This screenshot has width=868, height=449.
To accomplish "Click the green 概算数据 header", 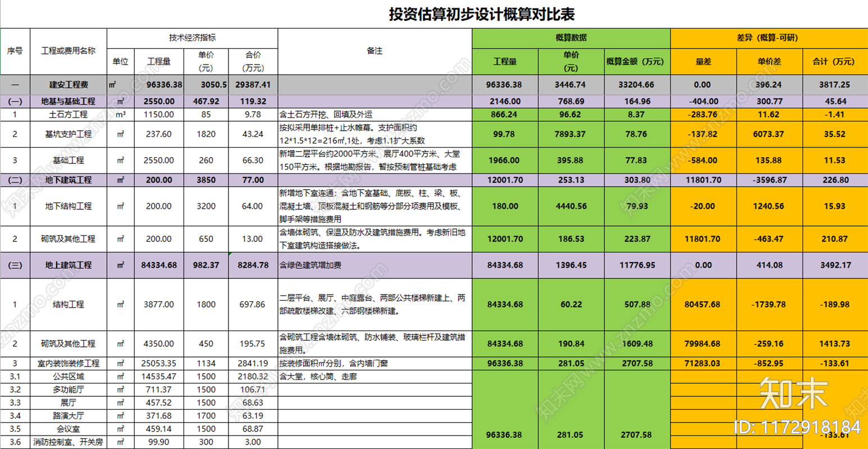I will click(x=571, y=38).
